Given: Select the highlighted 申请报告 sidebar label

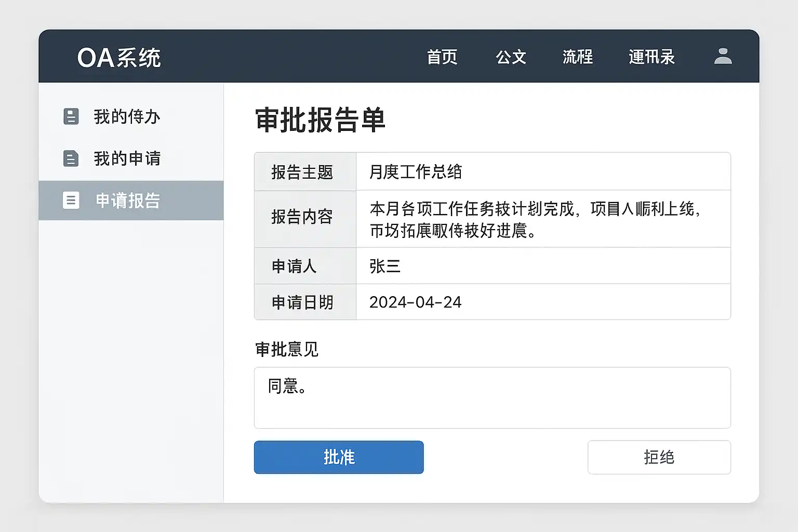Looking at the screenshot, I should coord(128,201).
